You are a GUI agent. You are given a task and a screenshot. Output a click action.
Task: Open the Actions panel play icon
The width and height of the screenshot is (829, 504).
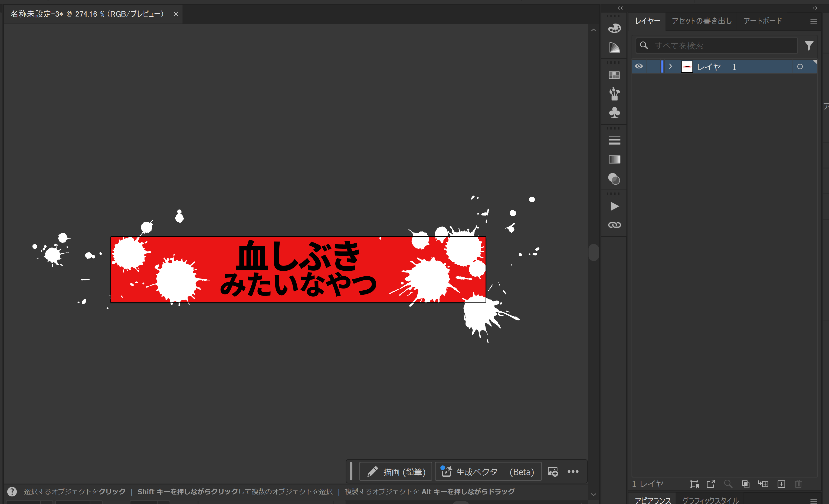tap(614, 206)
